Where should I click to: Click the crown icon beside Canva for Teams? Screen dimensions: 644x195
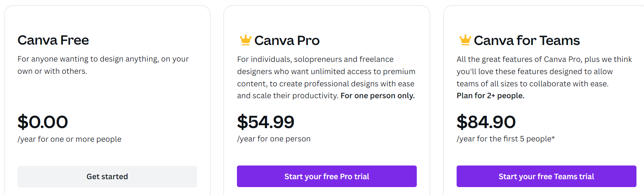point(465,40)
